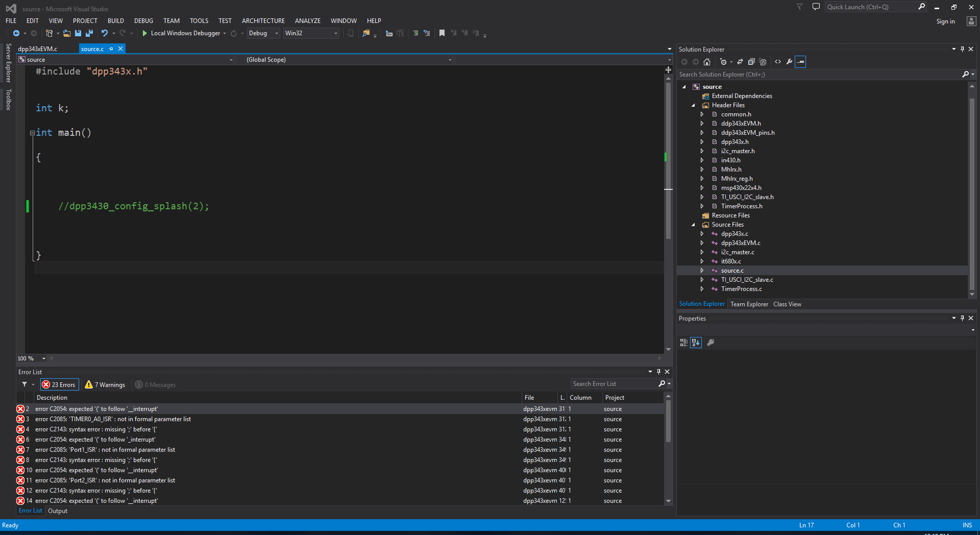Image resolution: width=980 pixels, height=535 pixels.
Task: Open View Code in Solution Explorer
Action: [778, 62]
